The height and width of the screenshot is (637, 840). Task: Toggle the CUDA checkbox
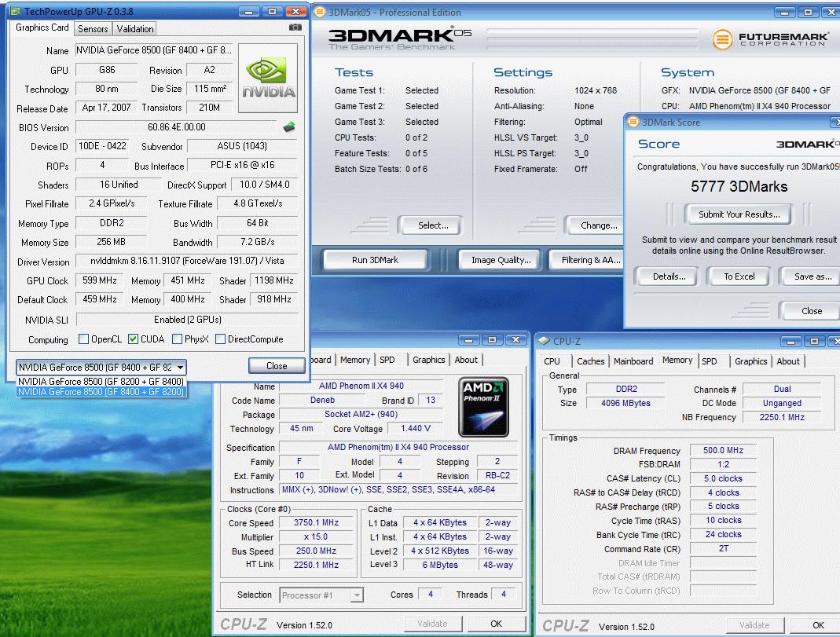(x=134, y=339)
